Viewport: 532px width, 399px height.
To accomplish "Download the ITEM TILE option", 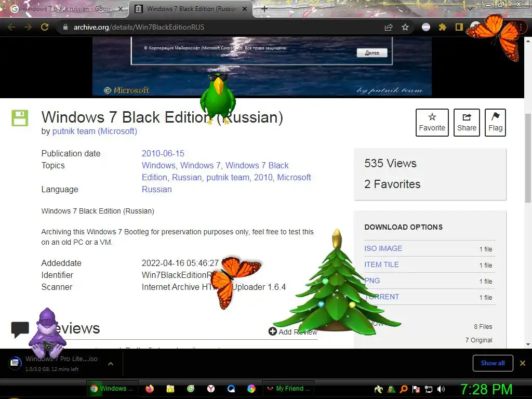I will click(381, 264).
